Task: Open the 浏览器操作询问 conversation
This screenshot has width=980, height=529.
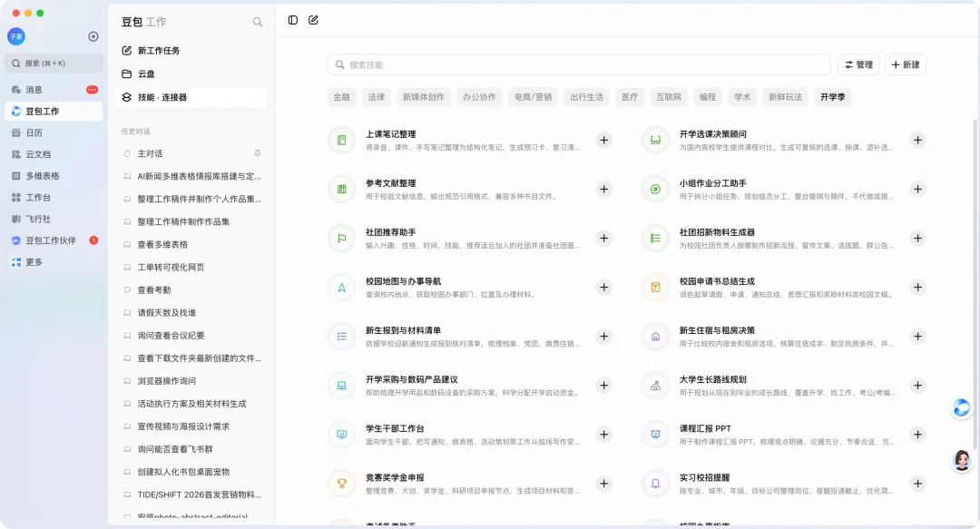Action: 191,381
